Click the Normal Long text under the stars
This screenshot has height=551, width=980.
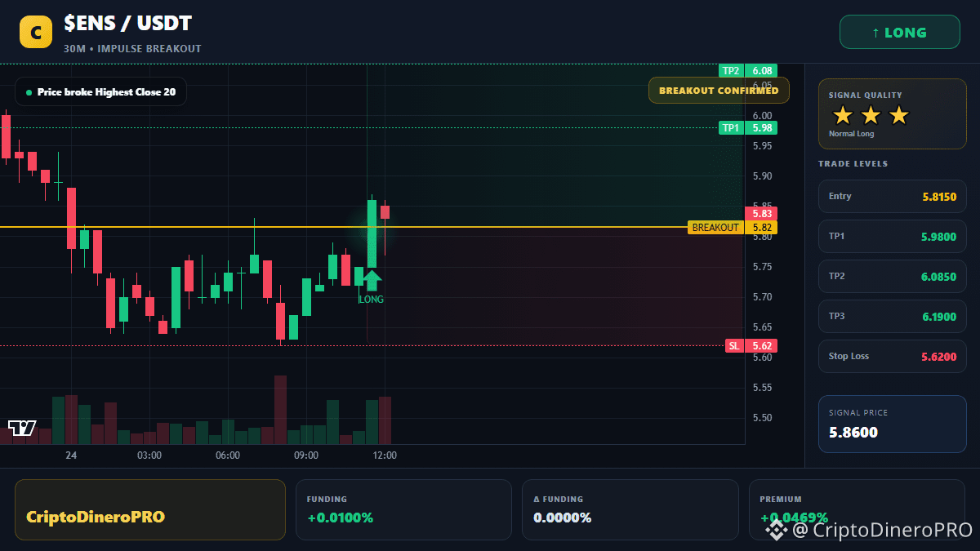[x=851, y=134]
